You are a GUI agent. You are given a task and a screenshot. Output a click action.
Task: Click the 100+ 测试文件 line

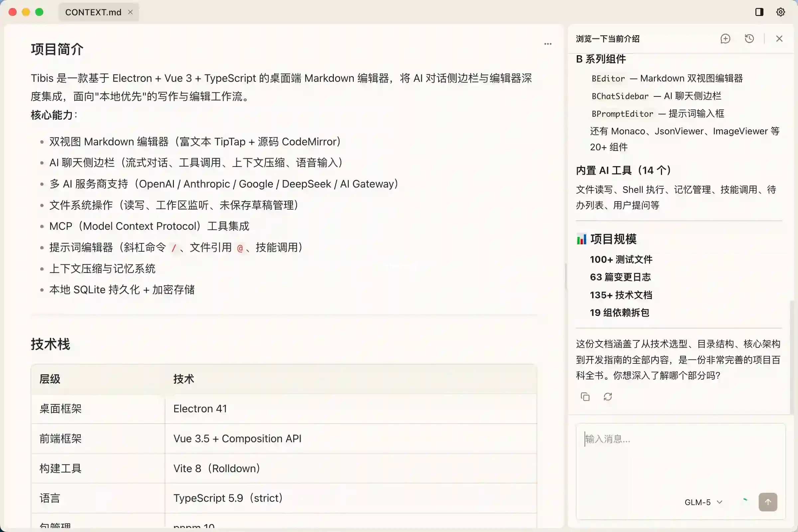(621, 260)
